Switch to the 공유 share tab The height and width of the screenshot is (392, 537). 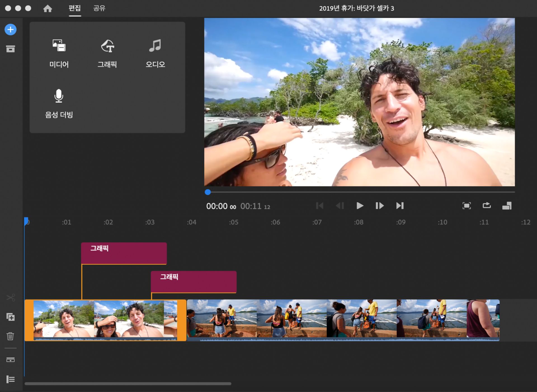click(99, 8)
